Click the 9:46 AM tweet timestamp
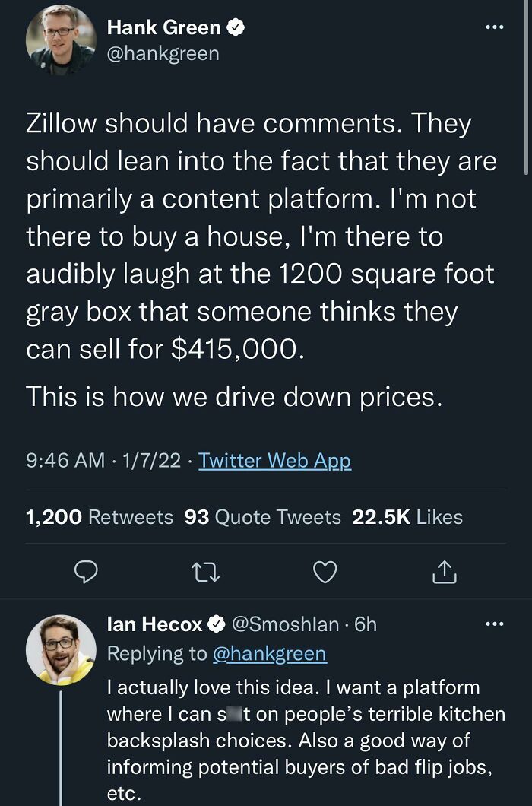This screenshot has height=806, width=532. pos(65,460)
